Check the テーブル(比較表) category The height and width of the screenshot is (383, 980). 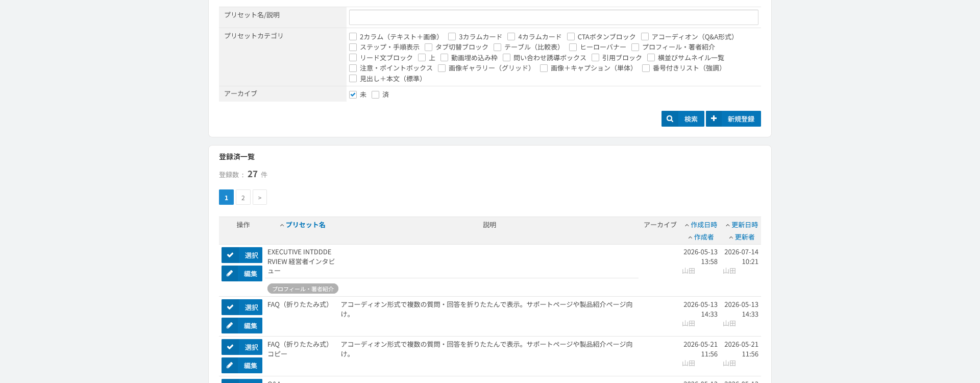point(497,47)
